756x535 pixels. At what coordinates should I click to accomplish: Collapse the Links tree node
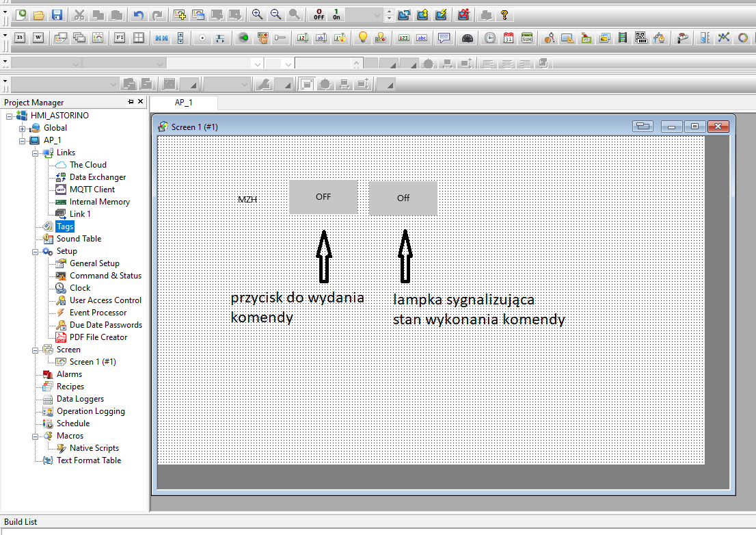[35, 153]
